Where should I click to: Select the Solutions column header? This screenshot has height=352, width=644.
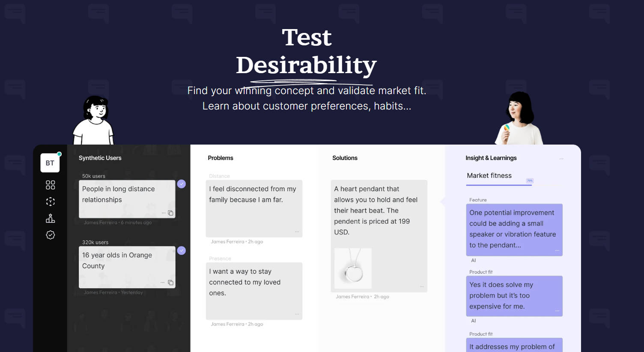coord(345,158)
